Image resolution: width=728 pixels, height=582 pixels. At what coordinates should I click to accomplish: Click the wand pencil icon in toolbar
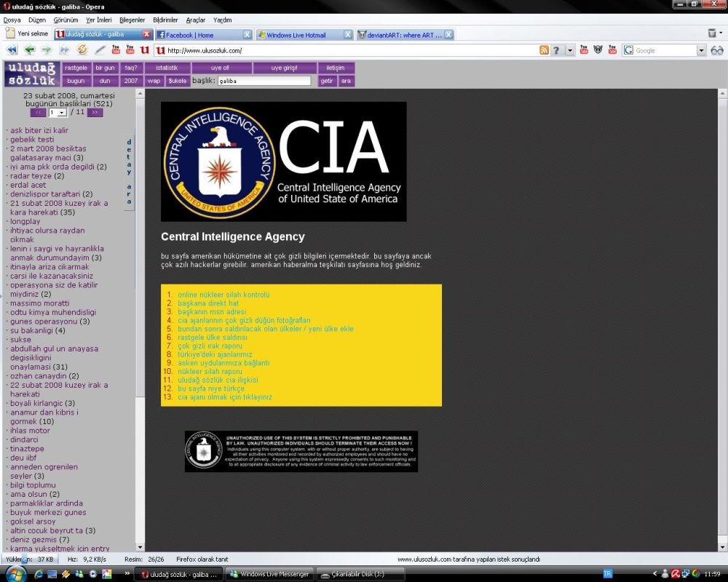click(100, 50)
